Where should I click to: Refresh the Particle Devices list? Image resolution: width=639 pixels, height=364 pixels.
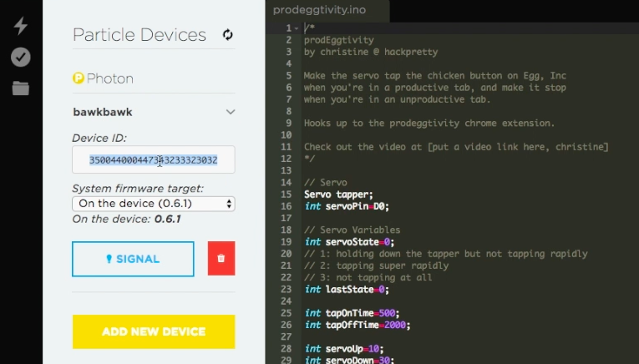click(227, 34)
